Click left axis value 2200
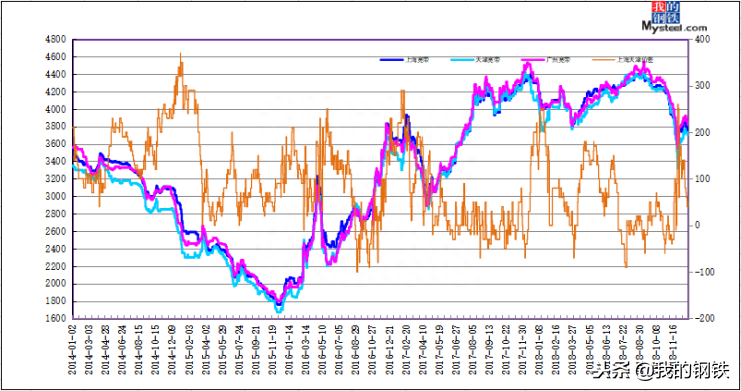Viewport: 741px width, 391px height. click(x=55, y=267)
